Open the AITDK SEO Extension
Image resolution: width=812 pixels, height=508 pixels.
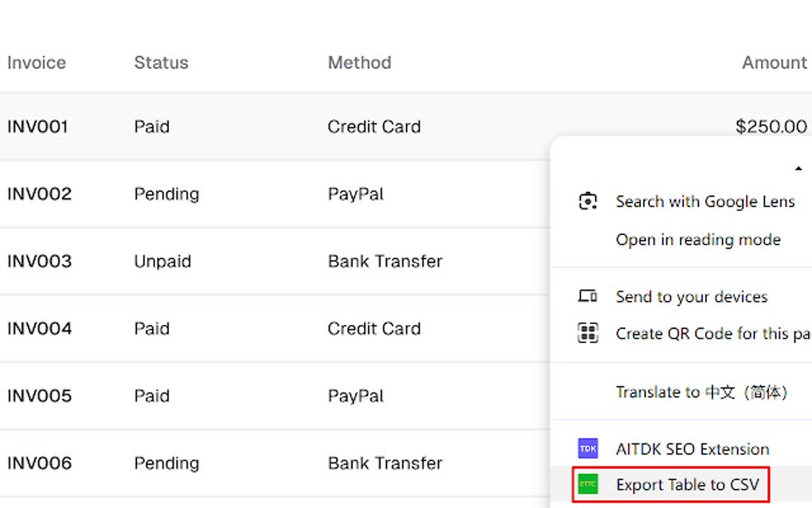point(693,448)
